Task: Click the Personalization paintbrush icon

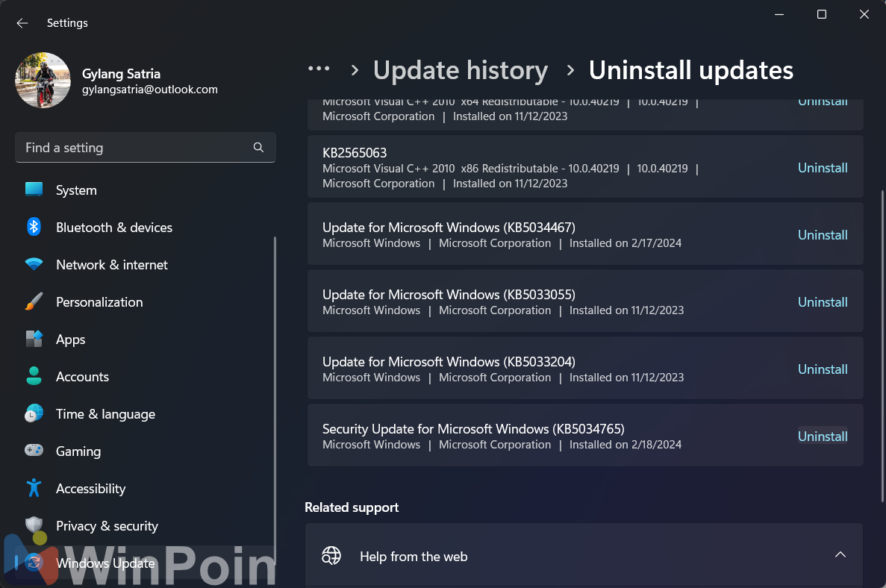Action: (x=34, y=301)
